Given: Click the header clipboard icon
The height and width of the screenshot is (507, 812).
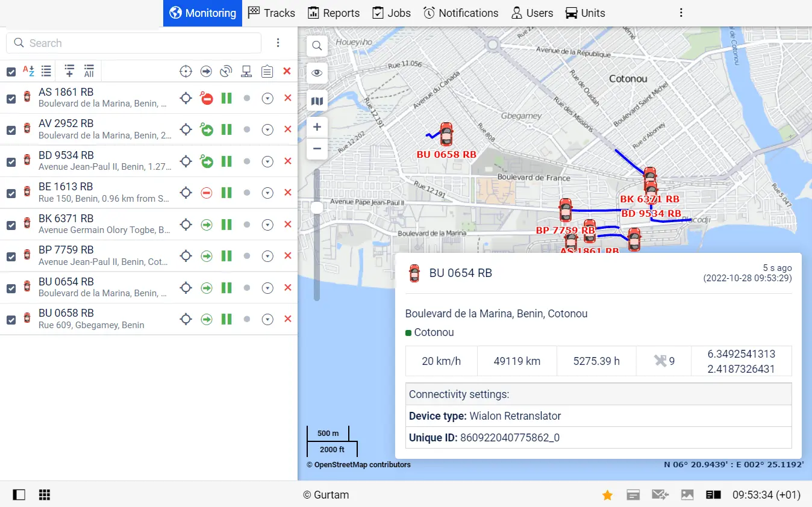Looking at the screenshot, I should click(x=267, y=72).
